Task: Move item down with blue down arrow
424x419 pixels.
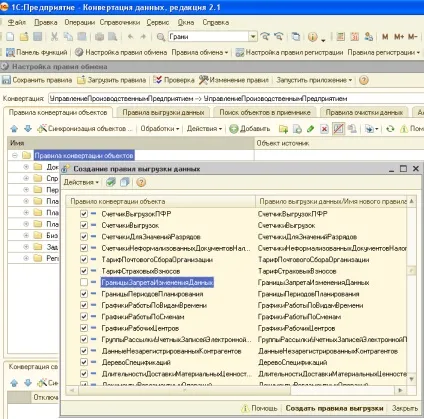Action: (28, 129)
